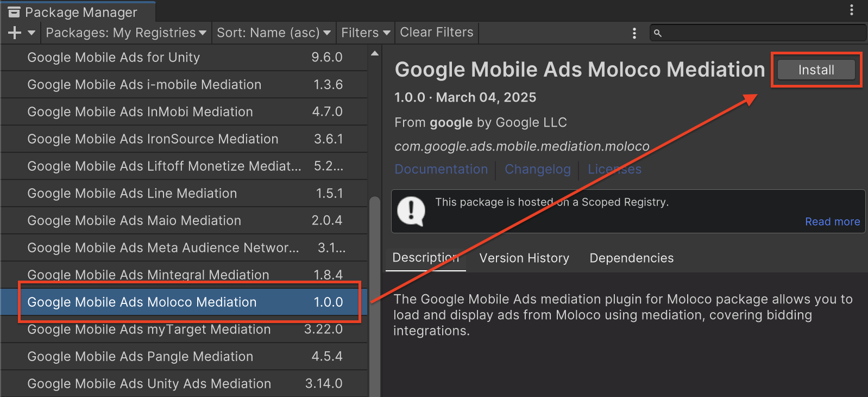Image resolution: width=868 pixels, height=397 pixels.
Task: Click the package list vertical scrollbar
Action: (374, 294)
